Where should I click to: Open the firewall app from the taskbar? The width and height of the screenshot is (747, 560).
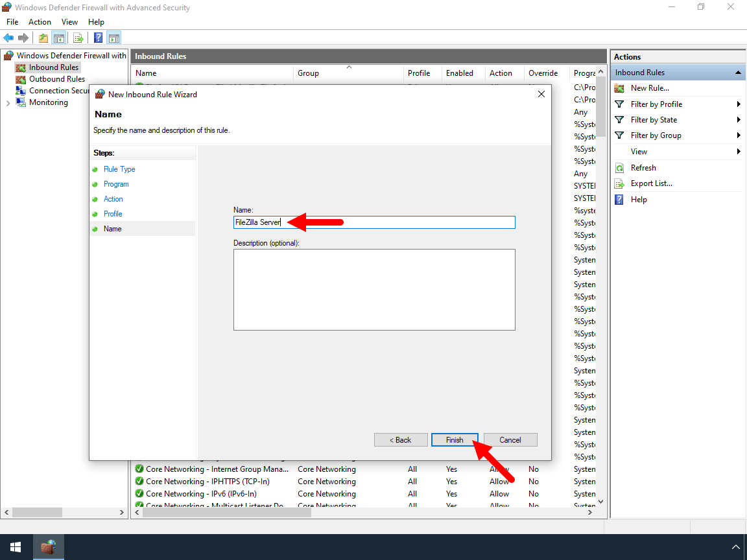pos(49,547)
